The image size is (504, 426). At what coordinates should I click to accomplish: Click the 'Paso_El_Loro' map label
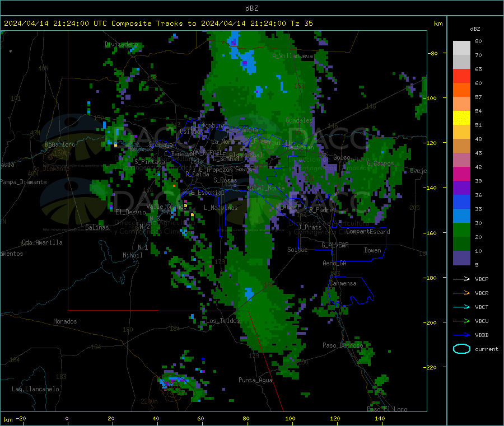coord(387,409)
